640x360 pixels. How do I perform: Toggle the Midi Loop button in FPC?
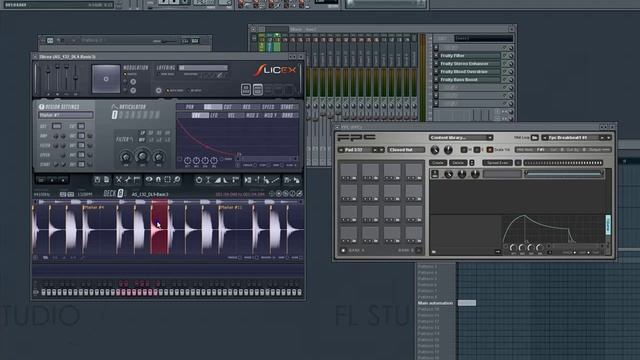click(x=534, y=138)
